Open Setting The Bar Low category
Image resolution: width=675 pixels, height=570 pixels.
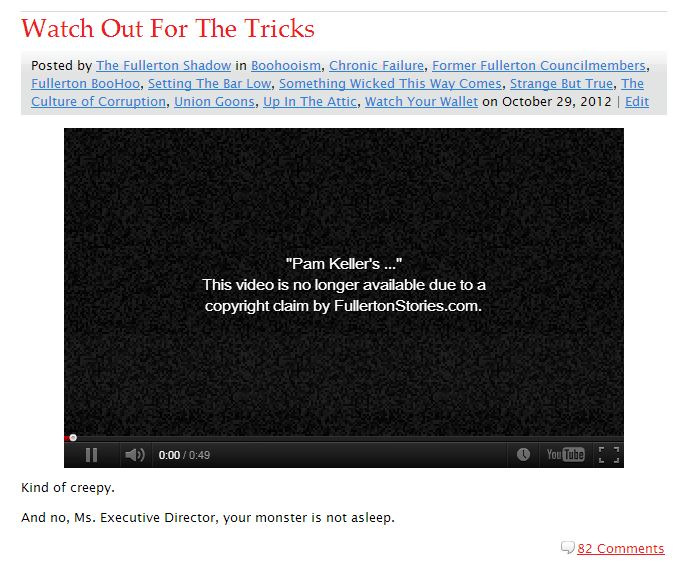210,84
